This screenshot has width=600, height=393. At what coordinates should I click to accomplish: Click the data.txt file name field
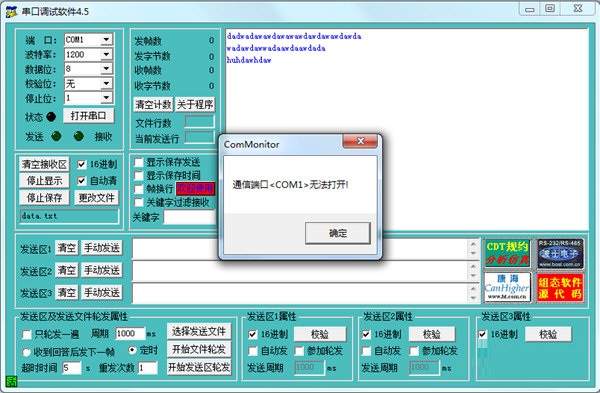[69, 216]
